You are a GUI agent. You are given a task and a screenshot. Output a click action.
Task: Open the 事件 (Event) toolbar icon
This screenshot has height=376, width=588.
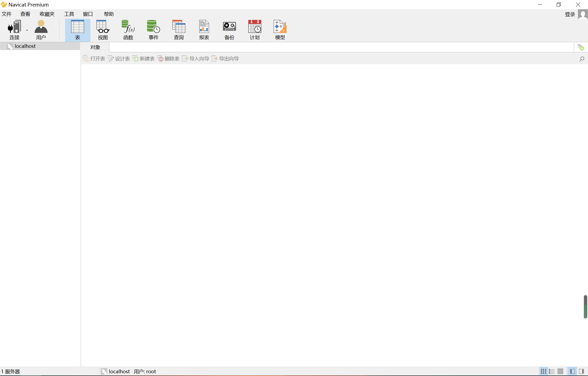point(153,30)
